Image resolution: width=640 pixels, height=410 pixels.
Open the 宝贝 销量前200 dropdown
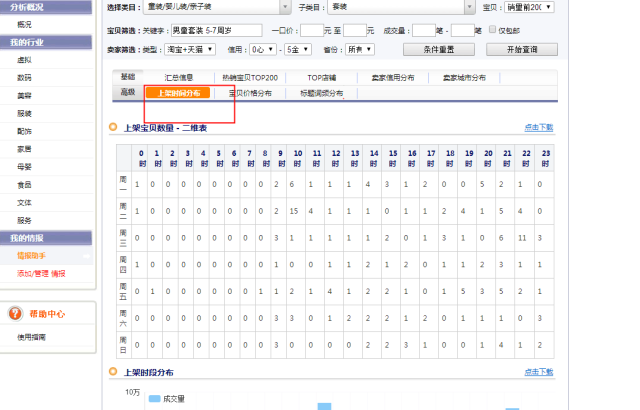pos(529,7)
